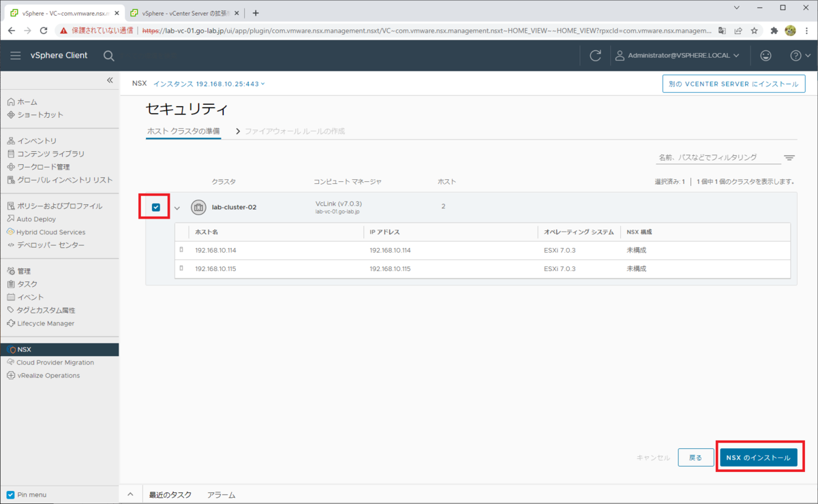818x504 pixels.
Task: Reload the browser page
Action: [x=44, y=31]
